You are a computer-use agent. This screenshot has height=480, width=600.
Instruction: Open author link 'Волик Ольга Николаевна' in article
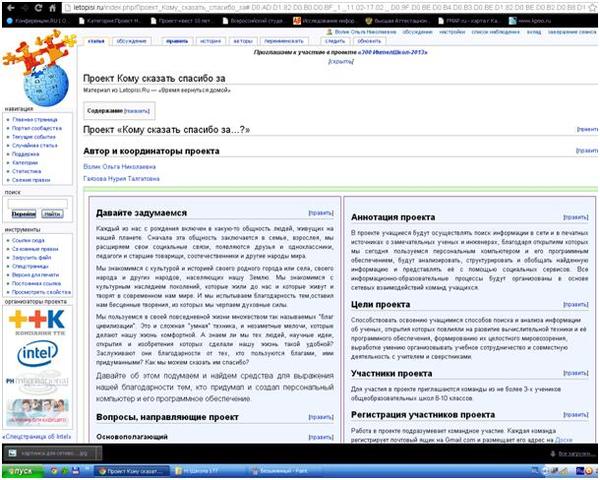pyautogui.click(x=119, y=167)
